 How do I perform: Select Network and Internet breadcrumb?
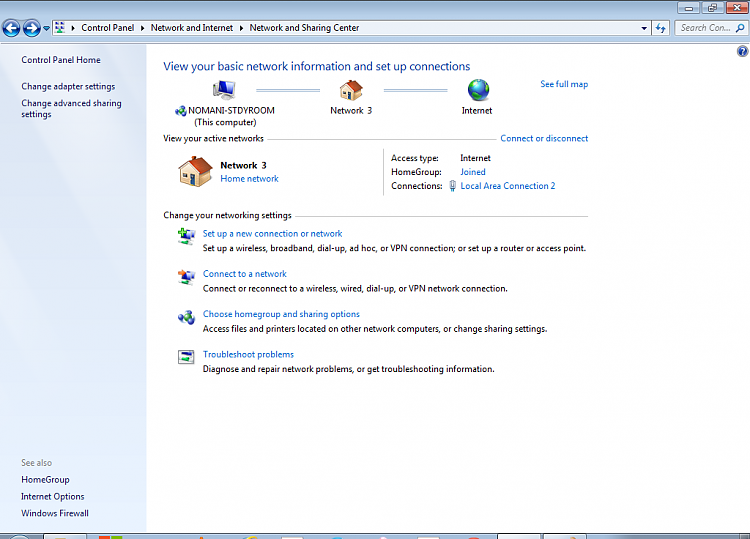[x=192, y=28]
